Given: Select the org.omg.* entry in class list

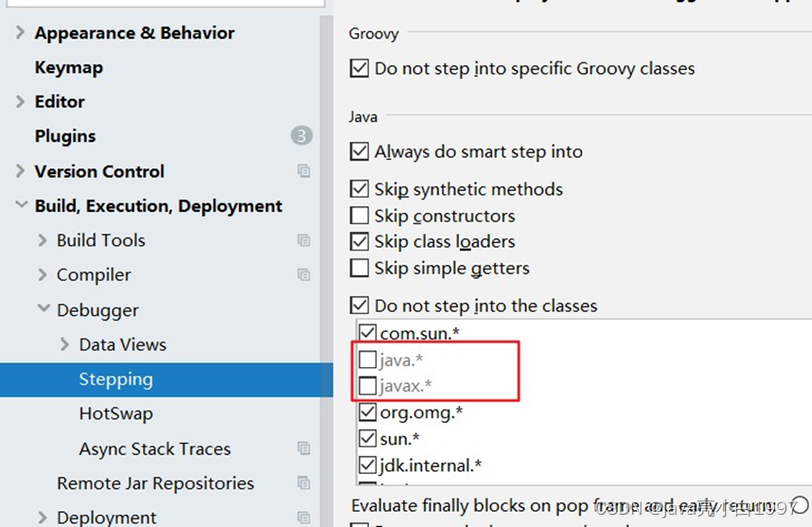Looking at the screenshot, I should pos(420,413).
